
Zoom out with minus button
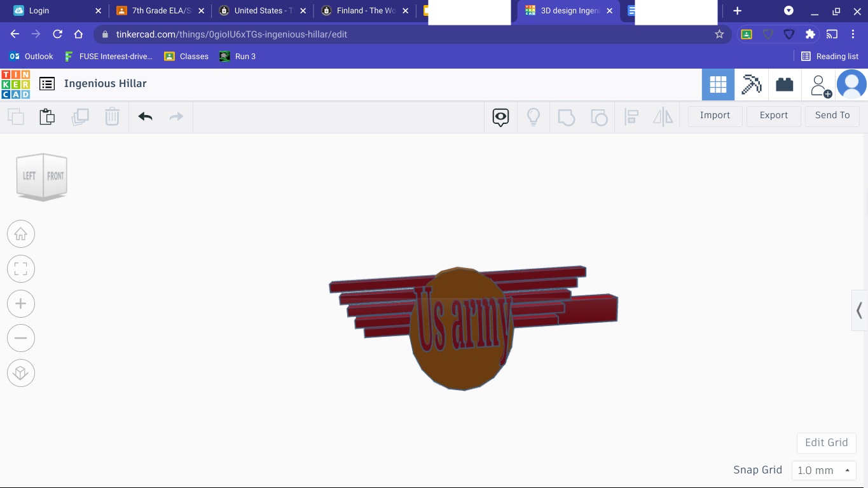point(21,338)
